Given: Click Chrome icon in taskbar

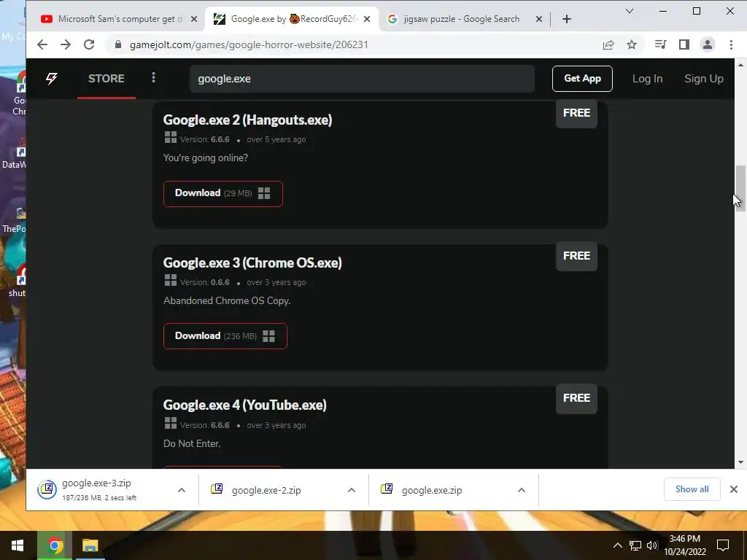Looking at the screenshot, I should tap(55, 545).
